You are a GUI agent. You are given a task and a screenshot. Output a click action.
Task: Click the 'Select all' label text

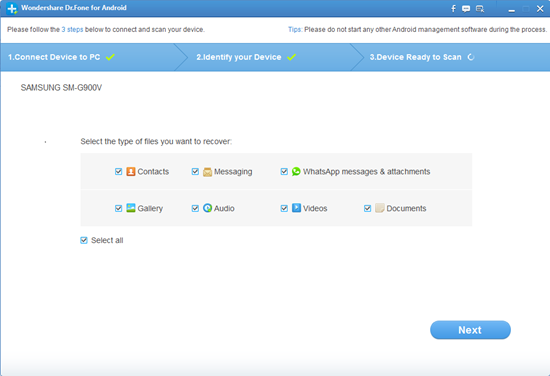click(107, 240)
